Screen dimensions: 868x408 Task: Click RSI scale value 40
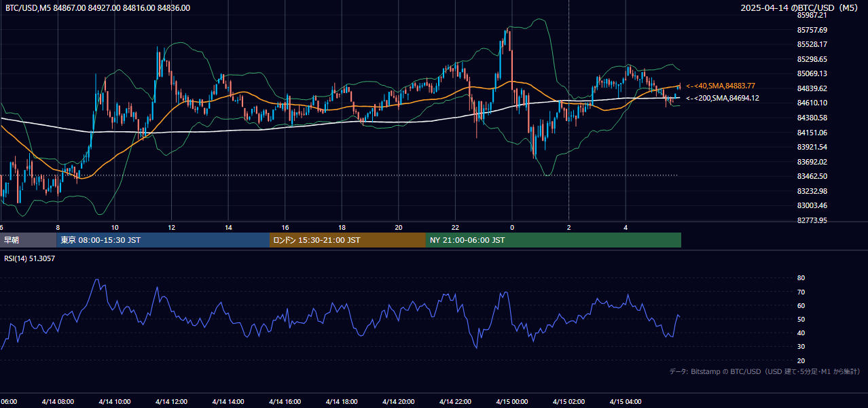click(801, 333)
